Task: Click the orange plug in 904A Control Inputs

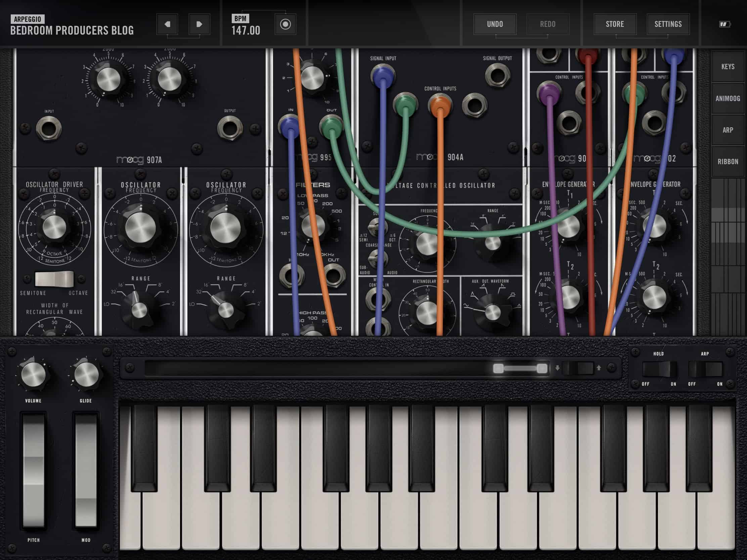Action: pyautogui.click(x=440, y=105)
